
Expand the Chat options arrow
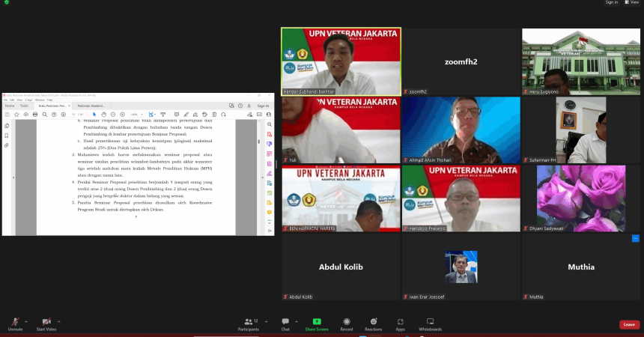pos(297,322)
